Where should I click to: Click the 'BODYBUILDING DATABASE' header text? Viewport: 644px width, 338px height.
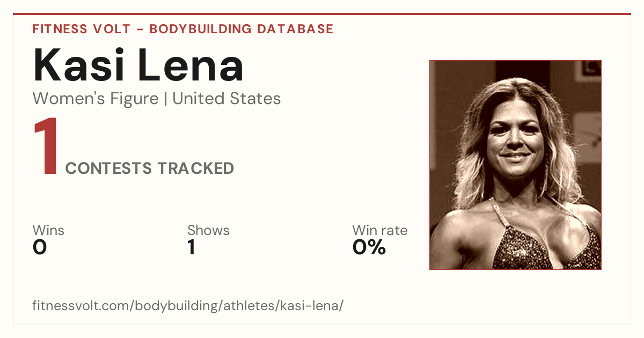pyautogui.click(x=241, y=29)
